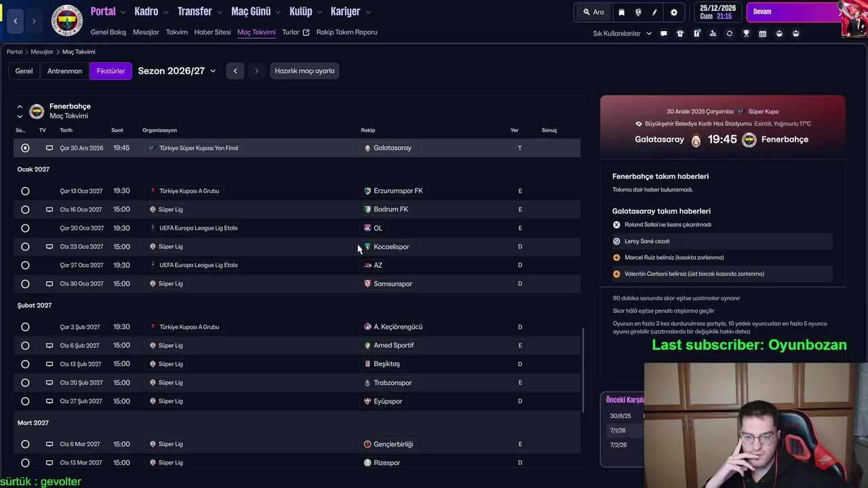The width and height of the screenshot is (868, 488).
Task: Select the radio button for Bodrum FK fixture
Action: 25,209
